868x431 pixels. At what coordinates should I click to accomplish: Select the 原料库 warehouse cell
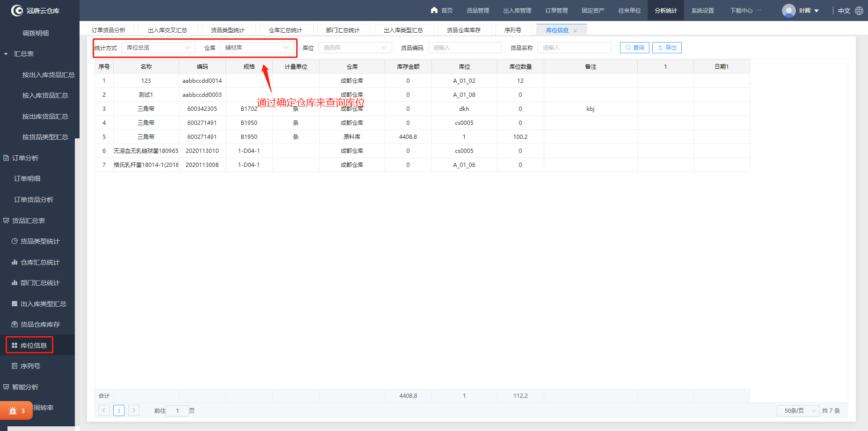352,137
